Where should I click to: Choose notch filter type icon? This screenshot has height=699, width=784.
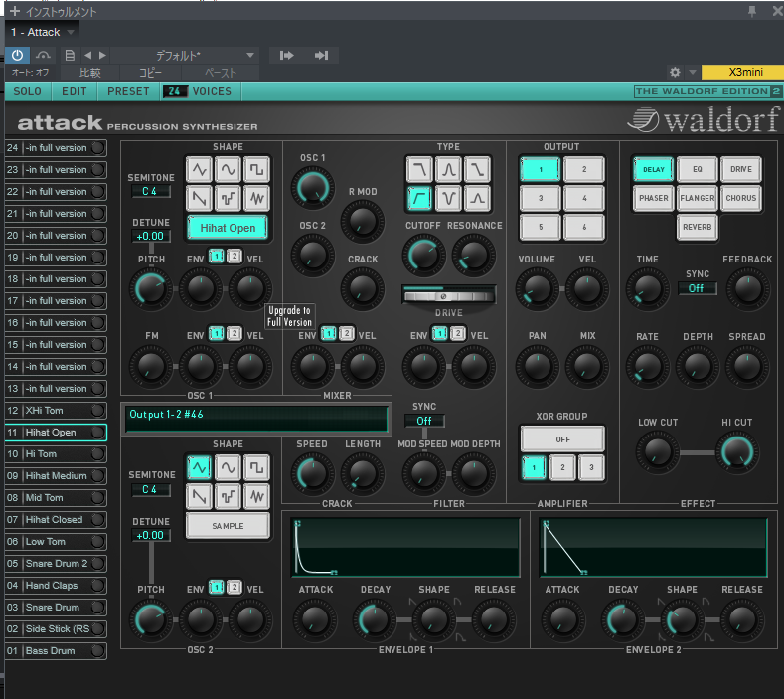(448, 199)
